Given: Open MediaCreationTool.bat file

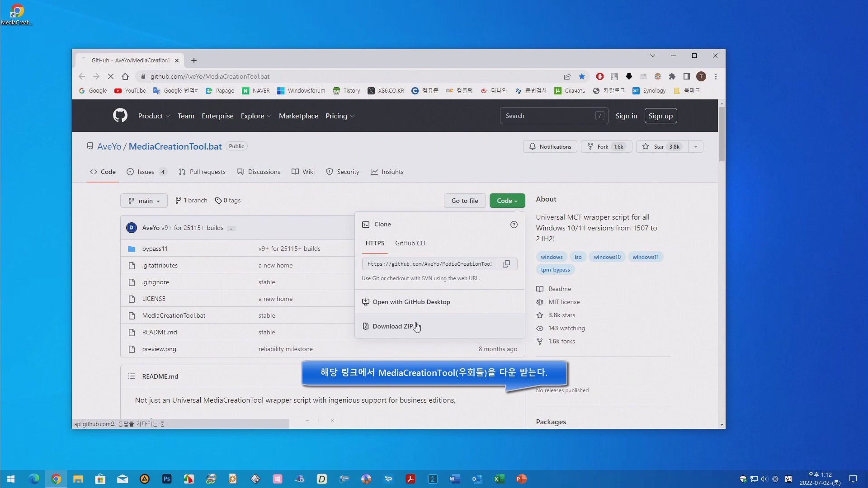Looking at the screenshot, I should point(174,315).
